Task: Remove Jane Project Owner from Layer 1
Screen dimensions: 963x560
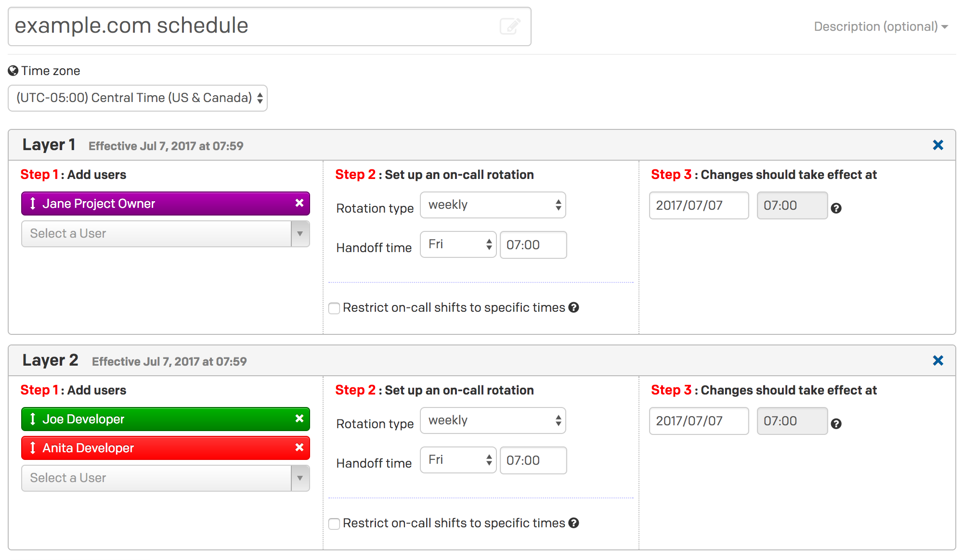Action: [x=299, y=204]
